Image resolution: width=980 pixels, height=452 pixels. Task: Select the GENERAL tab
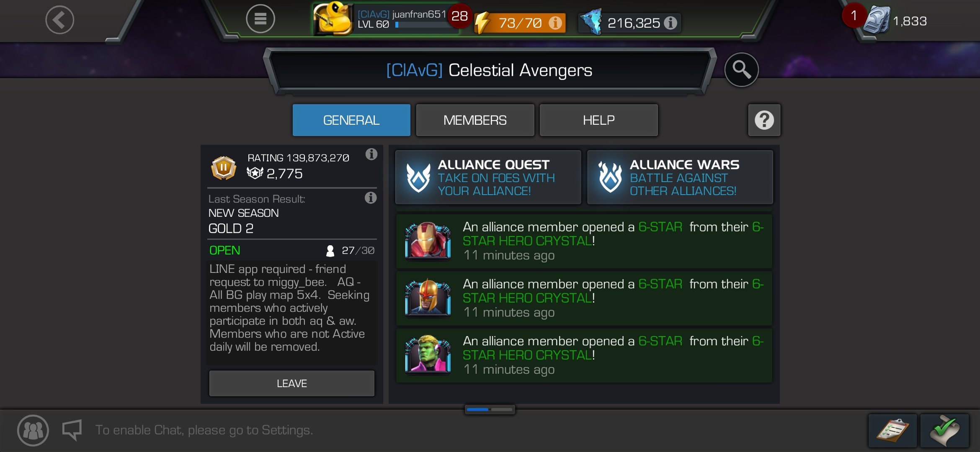pos(351,121)
